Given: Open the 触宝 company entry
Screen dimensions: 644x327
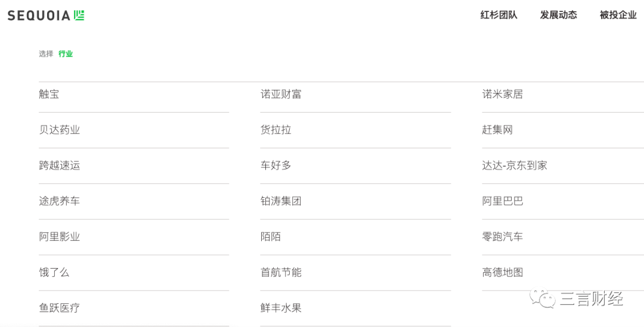Looking at the screenshot, I should click(49, 94).
